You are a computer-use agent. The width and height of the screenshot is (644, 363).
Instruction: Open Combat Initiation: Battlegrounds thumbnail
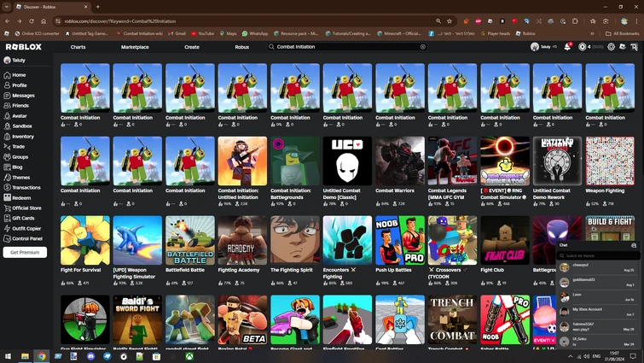[295, 161]
